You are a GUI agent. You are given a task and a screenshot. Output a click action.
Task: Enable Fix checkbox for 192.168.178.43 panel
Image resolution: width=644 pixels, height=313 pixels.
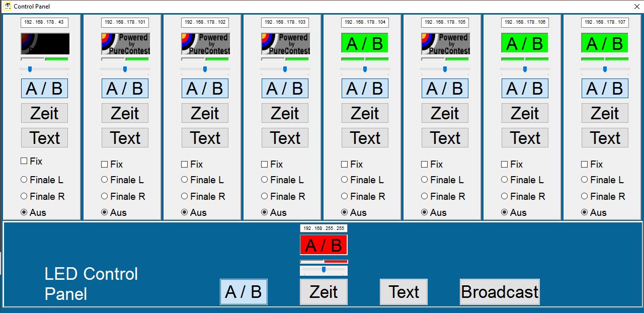[24, 161]
